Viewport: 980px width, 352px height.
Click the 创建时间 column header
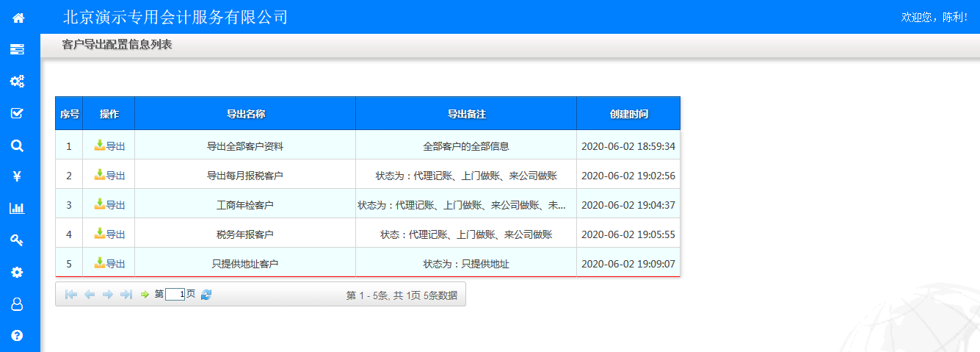pyautogui.click(x=628, y=114)
